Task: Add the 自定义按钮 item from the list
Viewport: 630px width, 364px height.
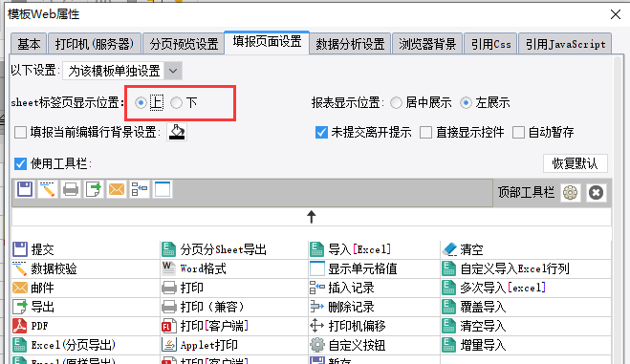Action: [x=348, y=345]
